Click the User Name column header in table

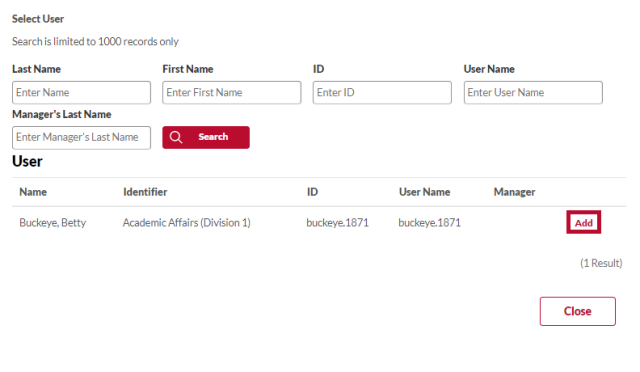[424, 192]
